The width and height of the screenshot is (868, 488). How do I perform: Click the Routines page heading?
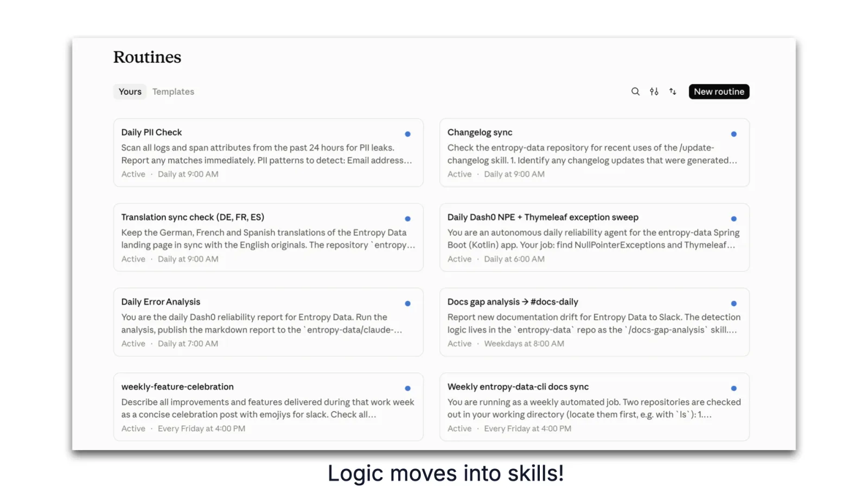tap(147, 57)
